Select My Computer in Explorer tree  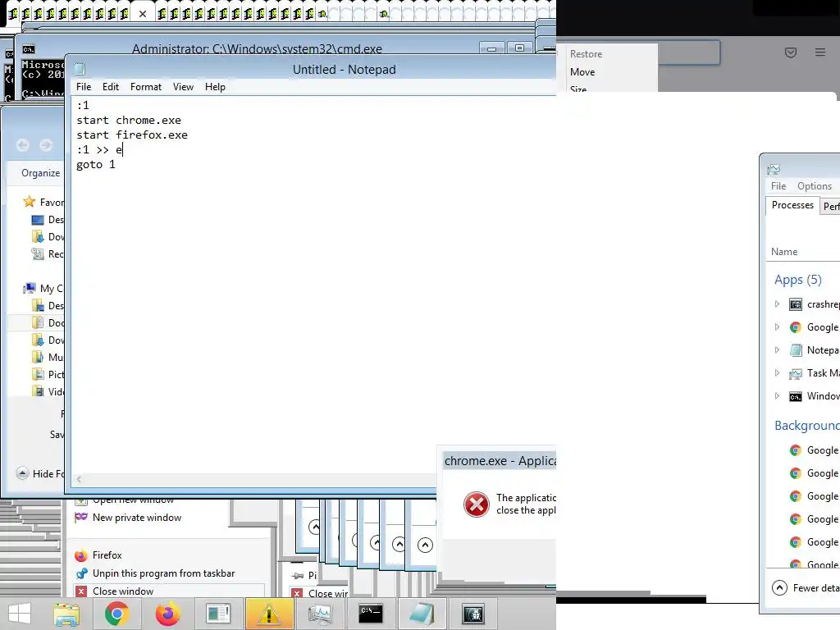(43, 288)
